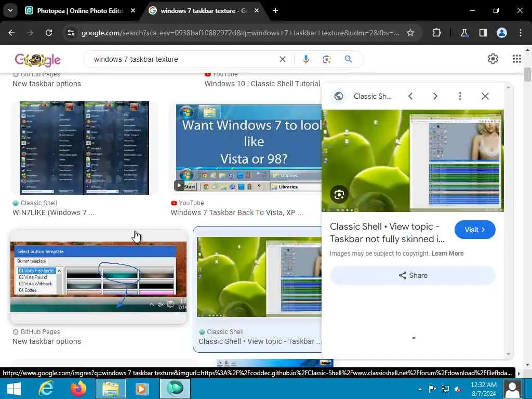The image size is (532, 399).
Task: Switch to active browser taskbar icon
Action: click(x=175, y=389)
